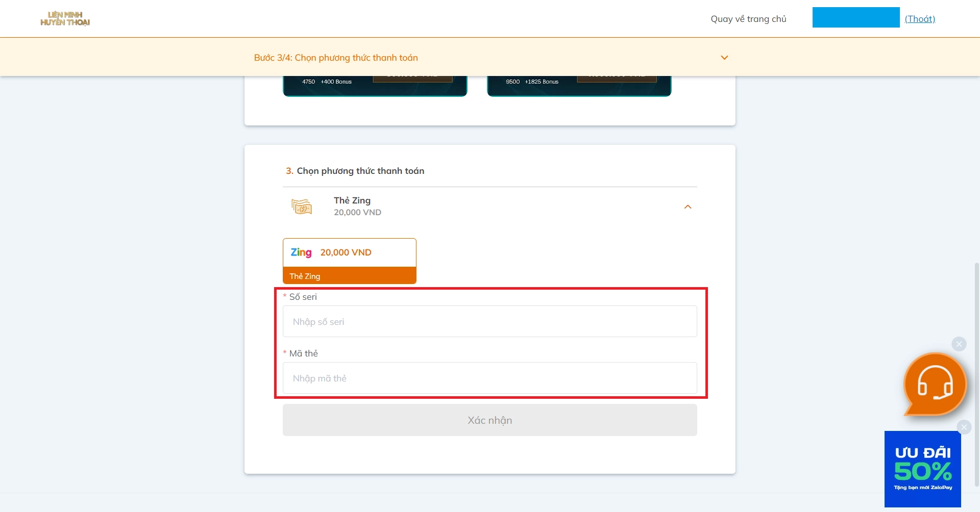980x512 pixels.
Task: Focus the Mã thẻ input field
Action: [x=489, y=378]
